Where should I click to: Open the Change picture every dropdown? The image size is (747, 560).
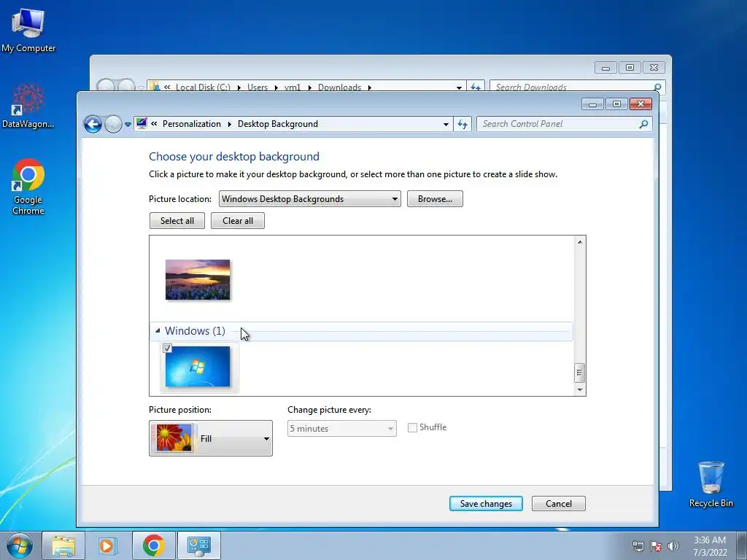coord(341,429)
